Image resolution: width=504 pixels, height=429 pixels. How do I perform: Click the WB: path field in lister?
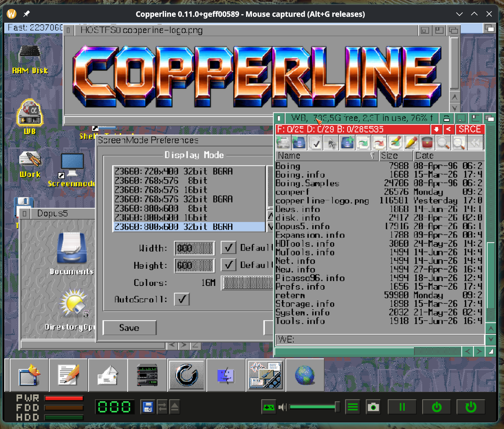[380, 339]
